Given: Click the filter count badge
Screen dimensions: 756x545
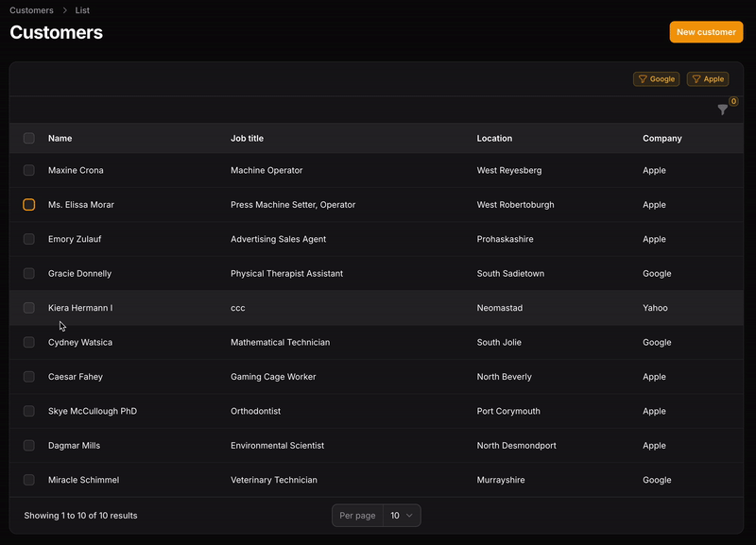Looking at the screenshot, I should coord(733,101).
